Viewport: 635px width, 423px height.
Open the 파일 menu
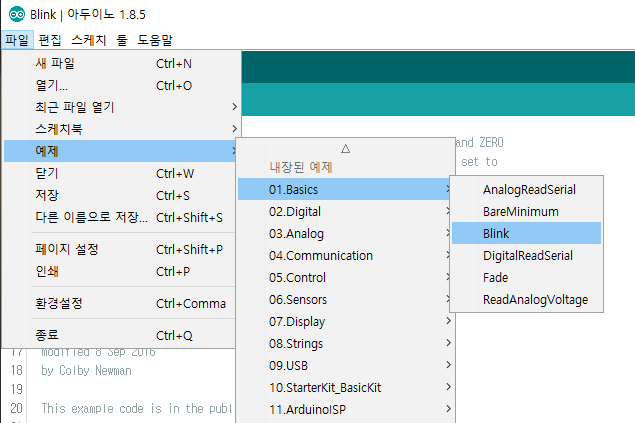pos(17,40)
